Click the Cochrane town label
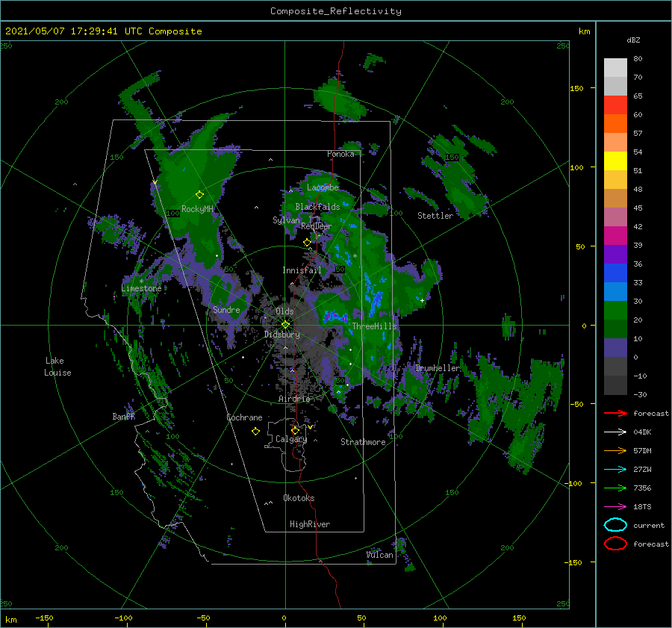672x628 pixels. [x=244, y=417]
